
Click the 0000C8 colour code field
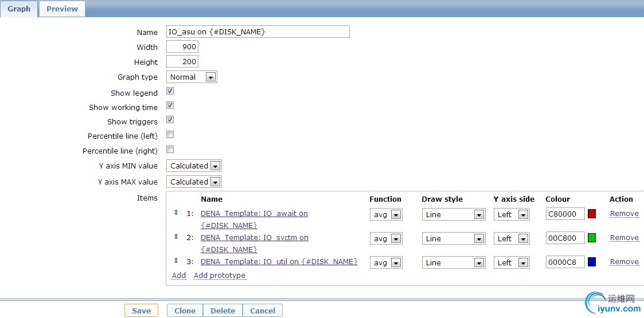(565, 262)
